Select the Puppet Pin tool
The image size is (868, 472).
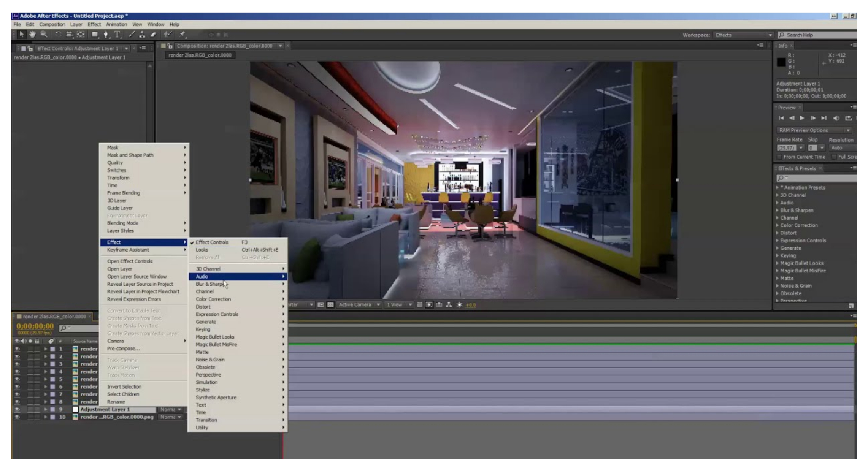point(182,35)
